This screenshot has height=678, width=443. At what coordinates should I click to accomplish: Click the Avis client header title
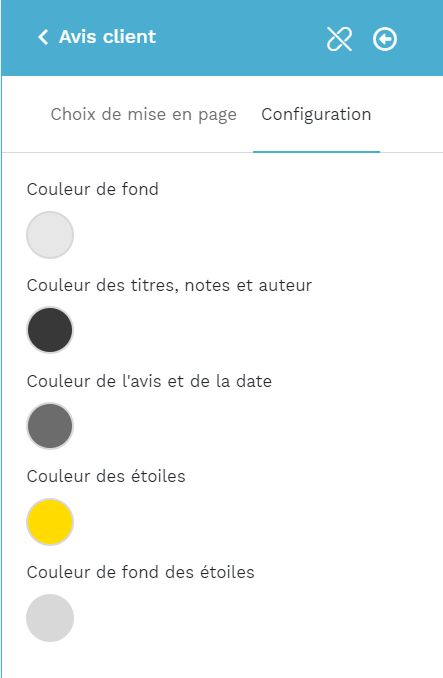tap(107, 37)
